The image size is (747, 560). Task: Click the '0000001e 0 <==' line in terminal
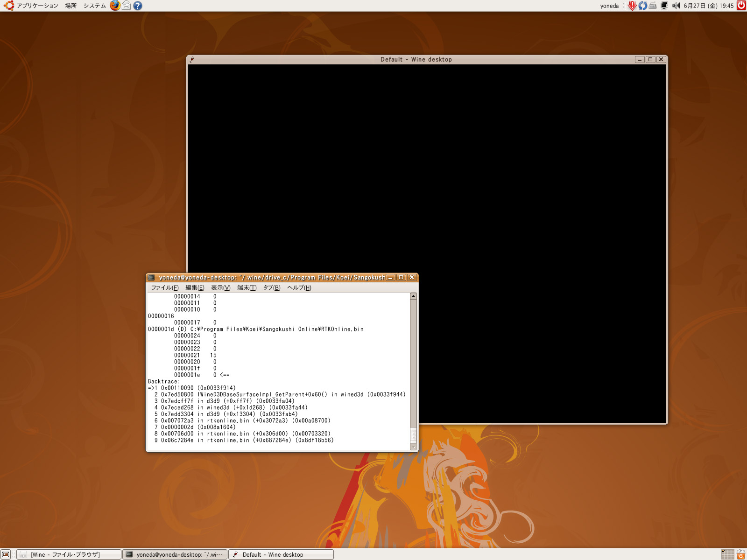[x=202, y=375]
